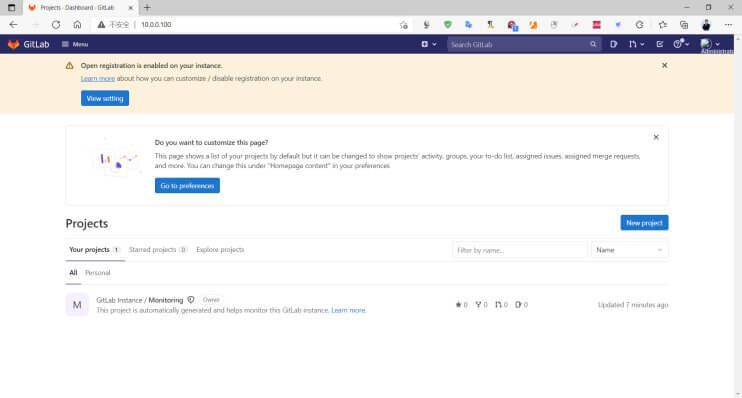742x398 pixels.
Task: Switch to Starred projects tab
Action: point(158,249)
